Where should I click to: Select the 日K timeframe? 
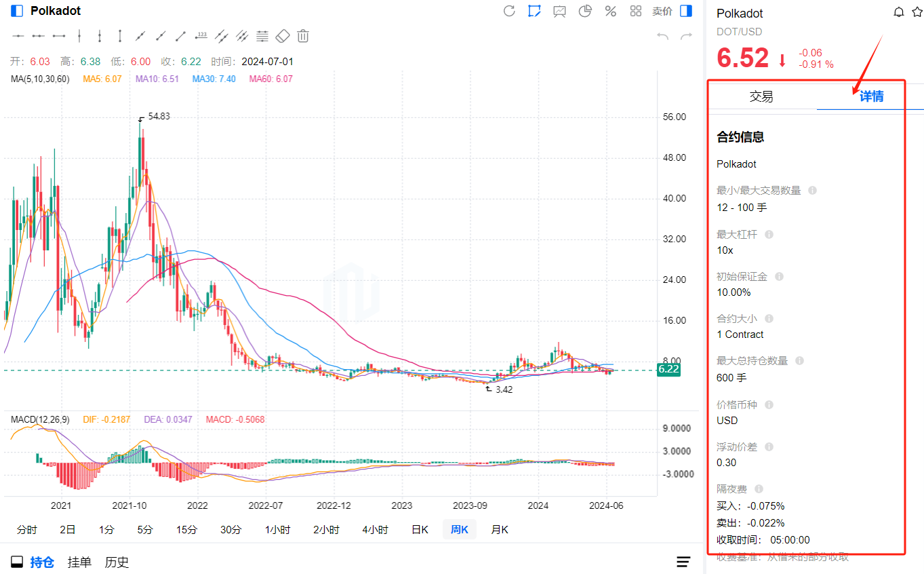pos(420,529)
